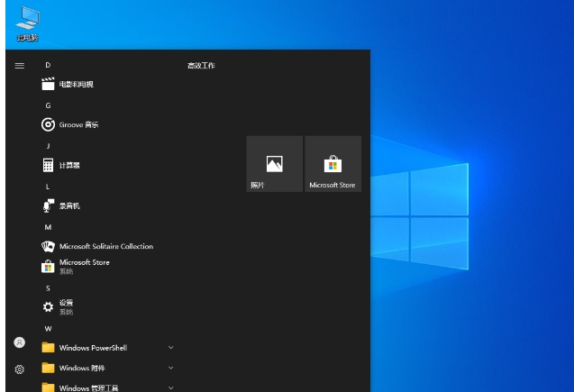The height and width of the screenshot is (392, 574).
Task: Expand the Windows PowerShell folder chevron
Action: pos(170,347)
